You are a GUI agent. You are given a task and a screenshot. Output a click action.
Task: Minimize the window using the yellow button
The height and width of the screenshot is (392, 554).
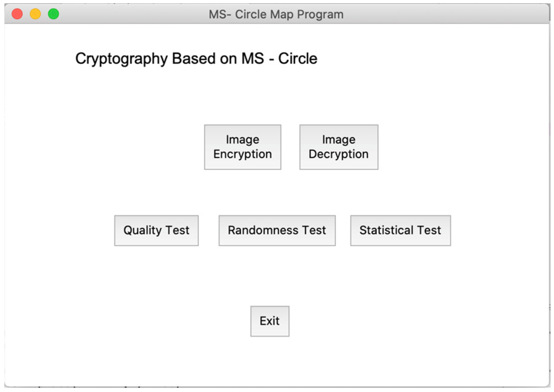click(x=35, y=14)
